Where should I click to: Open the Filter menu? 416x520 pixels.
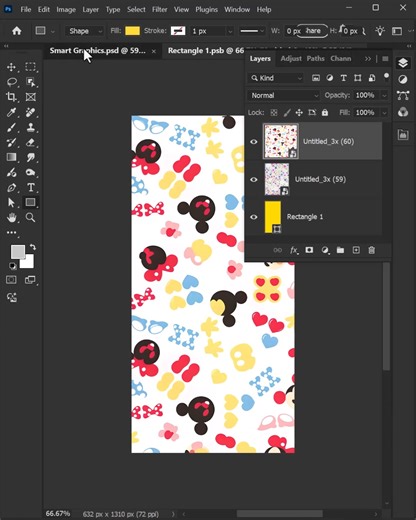tap(160, 10)
